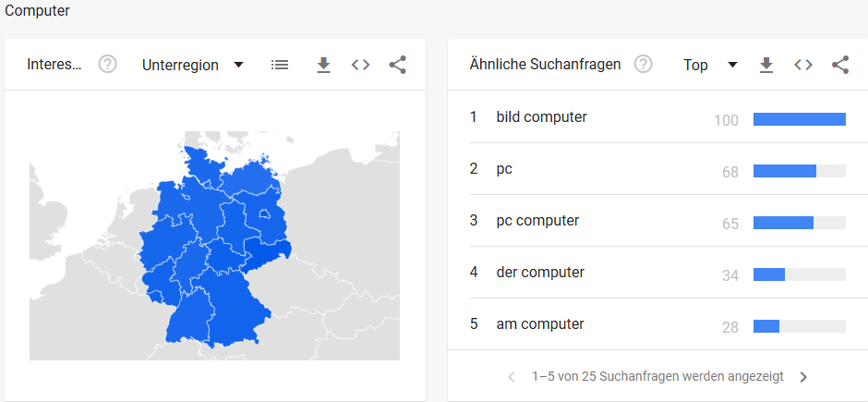Go to previous page of Suchanfragen
This screenshot has width=868, height=402.
512,377
